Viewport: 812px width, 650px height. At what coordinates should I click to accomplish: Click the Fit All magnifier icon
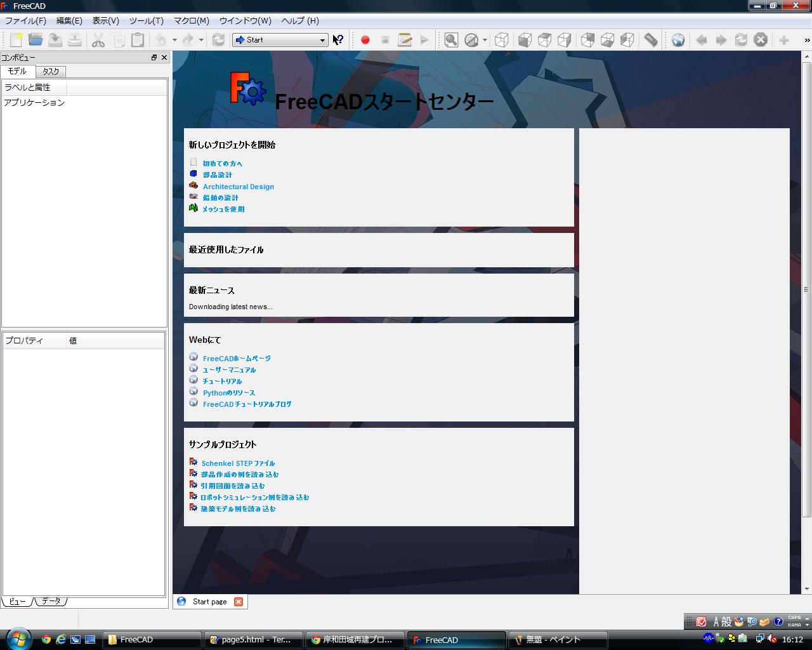(451, 40)
